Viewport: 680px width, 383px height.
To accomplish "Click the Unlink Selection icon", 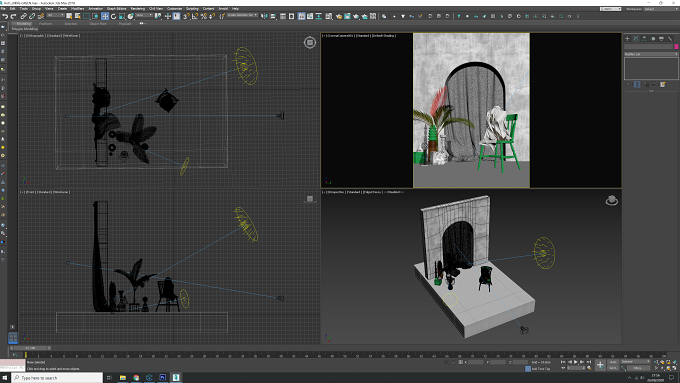I will point(32,16).
